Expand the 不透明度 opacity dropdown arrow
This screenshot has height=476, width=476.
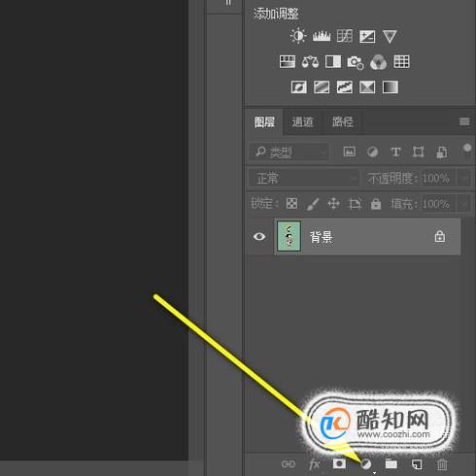point(464,178)
